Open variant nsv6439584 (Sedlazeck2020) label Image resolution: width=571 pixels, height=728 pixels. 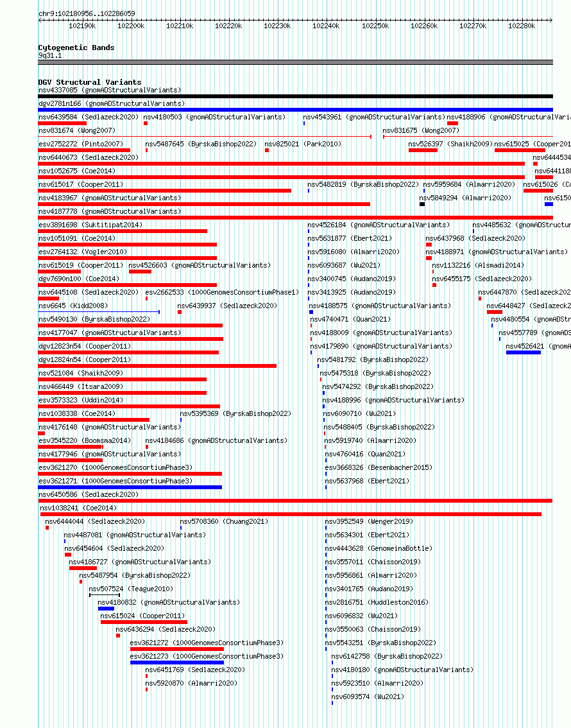[89, 117]
